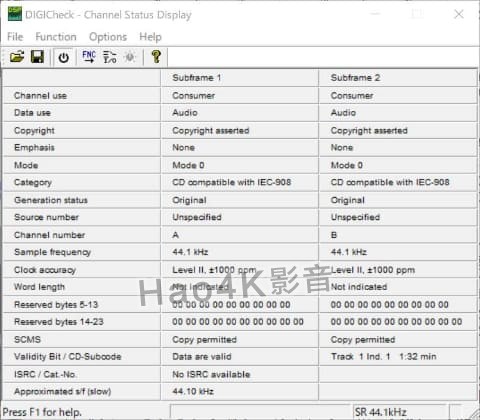Screen dimensions: 480x420
Task: Click the FNC function select icon
Action: 89,57
